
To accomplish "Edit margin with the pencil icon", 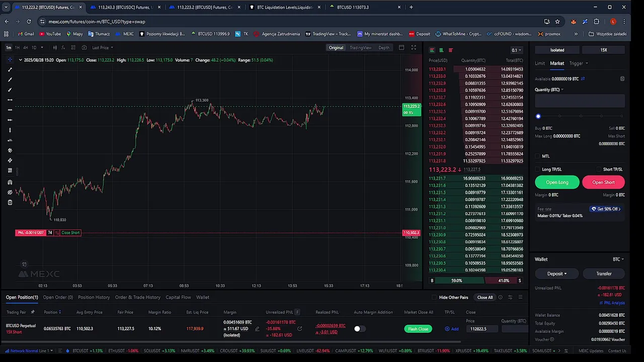I will 257,329.
